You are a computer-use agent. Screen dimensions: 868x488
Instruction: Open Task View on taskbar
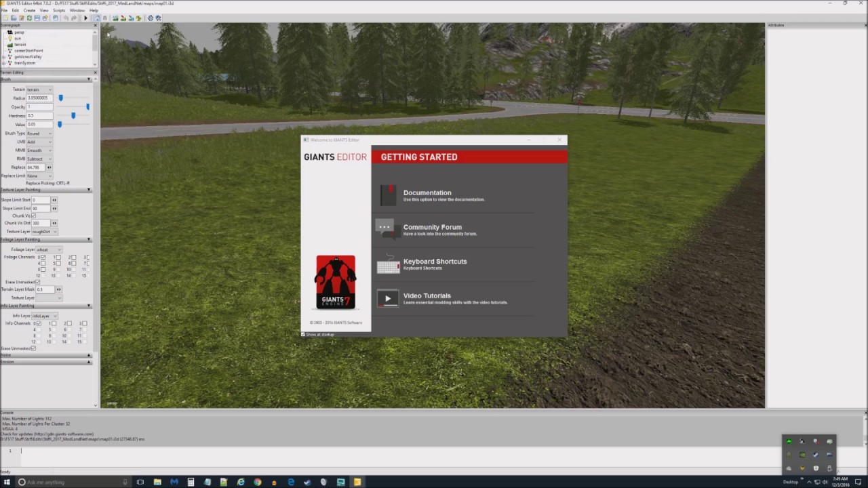[x=140, y=482]
